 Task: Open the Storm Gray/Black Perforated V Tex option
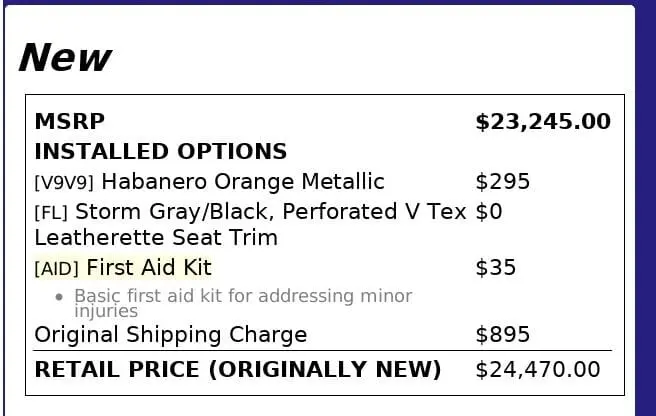click(x=271, y=212)
